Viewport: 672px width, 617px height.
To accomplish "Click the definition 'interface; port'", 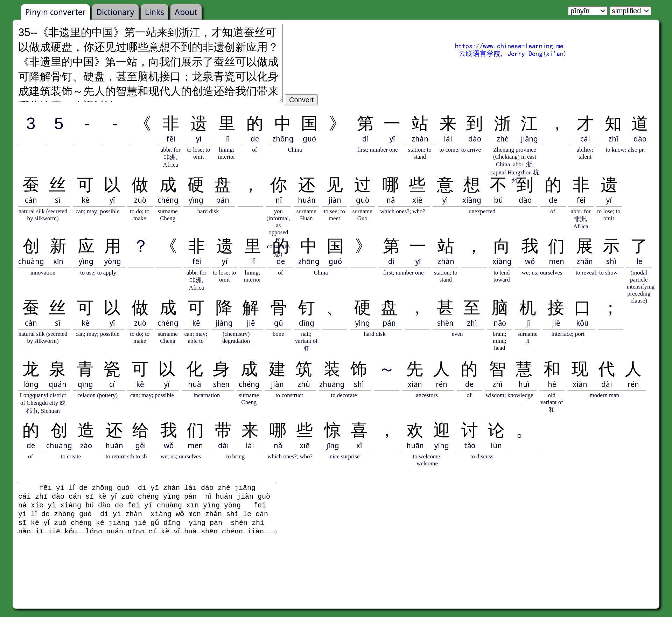I will click(x=568, y=334).
